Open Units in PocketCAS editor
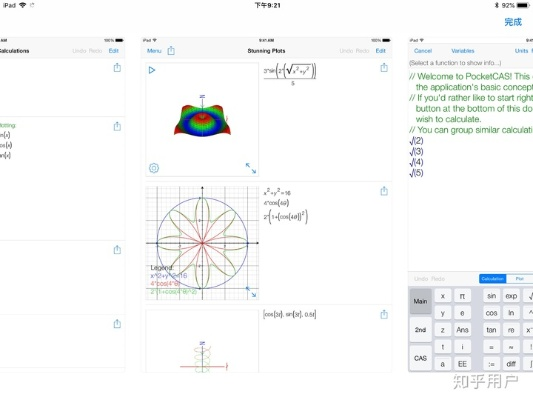Viewport: 533px width, 400px height. (521, 51)
